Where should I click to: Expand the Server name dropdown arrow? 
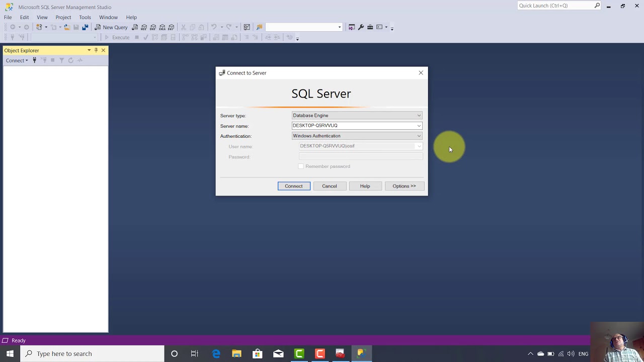tap(419, 126)
